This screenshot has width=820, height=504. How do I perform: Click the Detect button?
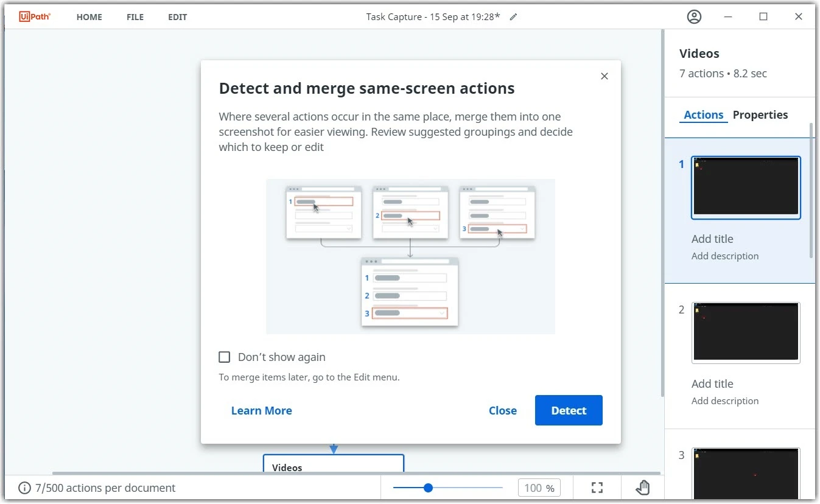[569, 410]
